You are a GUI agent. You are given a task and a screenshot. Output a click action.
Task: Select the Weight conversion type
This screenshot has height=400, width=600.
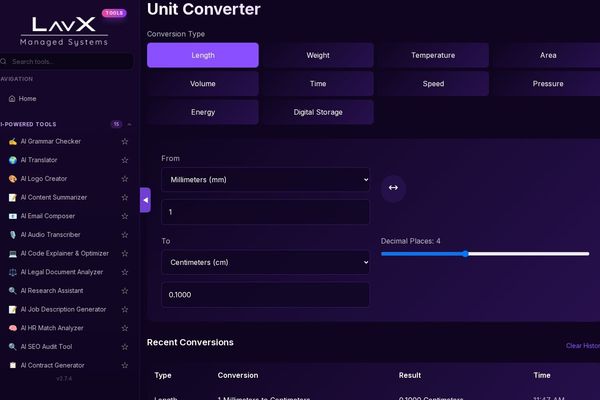click(318, 55)
